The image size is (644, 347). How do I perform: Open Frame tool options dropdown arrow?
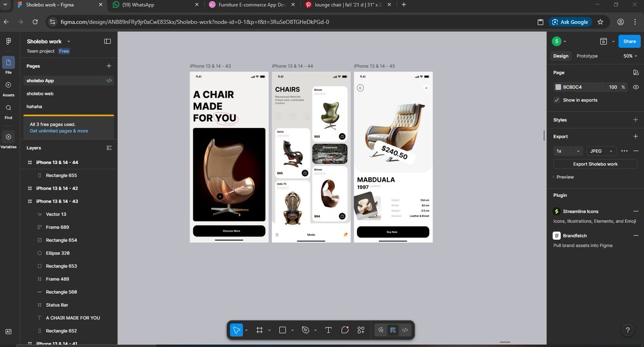tap(269, 330)
